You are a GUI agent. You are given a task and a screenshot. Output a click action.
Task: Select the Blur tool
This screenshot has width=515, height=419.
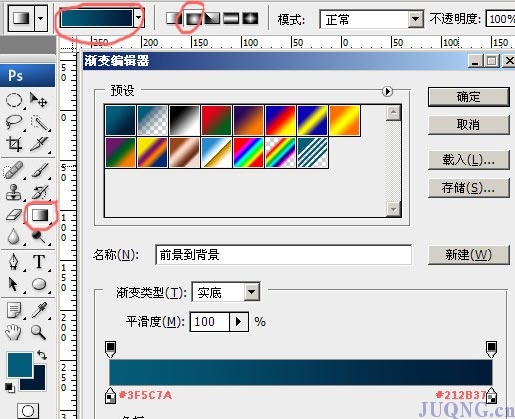pyautogui.click(x=13, y=236)
